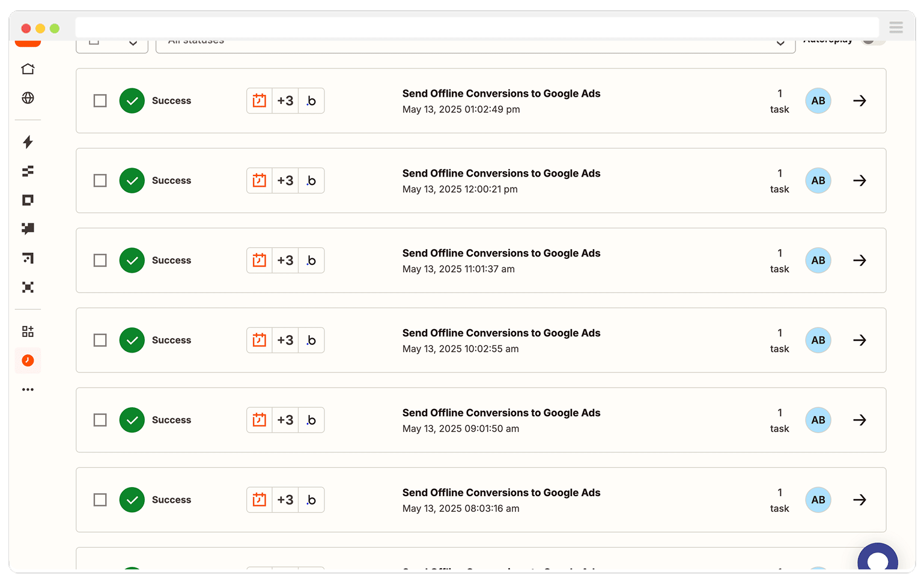This screenshot has width=924, height=582.
Task: Open the run details arrow for 12:00:21 pm
Action: 860,181
